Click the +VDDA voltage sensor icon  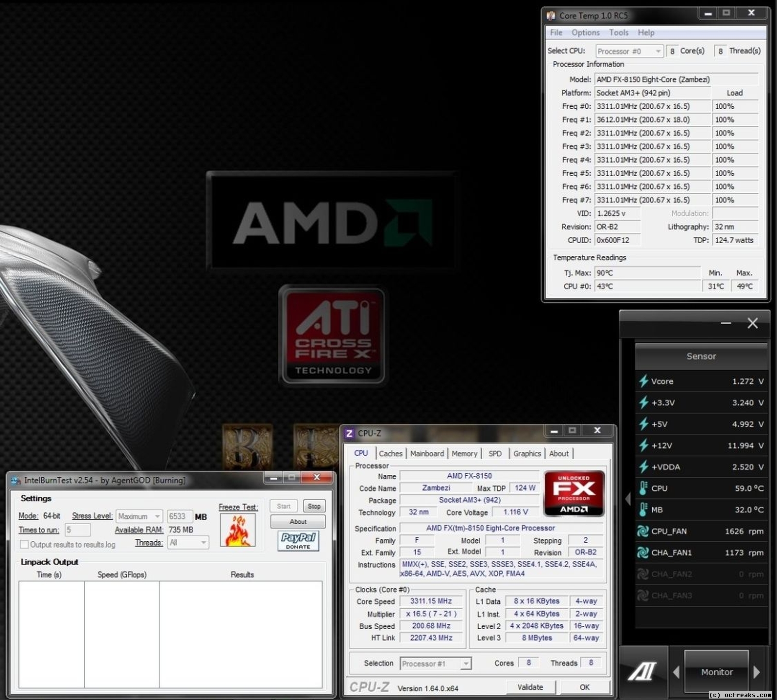[x=643, y=467]
